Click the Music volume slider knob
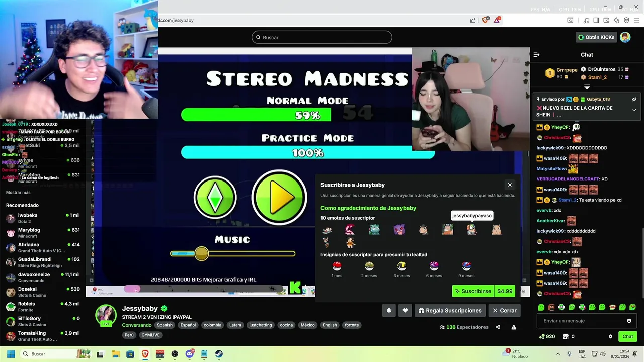The height and width of the screenshot is (362, 644). pos(201,253)
